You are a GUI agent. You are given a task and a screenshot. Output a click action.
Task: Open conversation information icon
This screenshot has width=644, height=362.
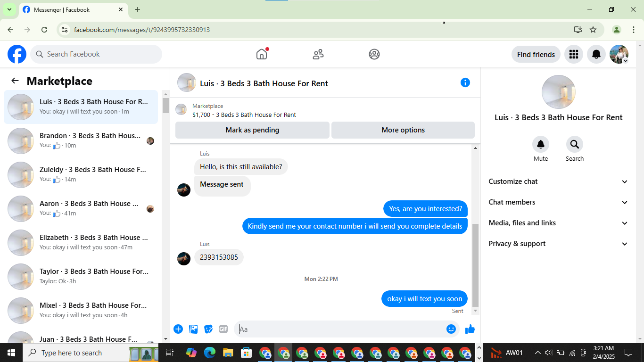[465, 82]
